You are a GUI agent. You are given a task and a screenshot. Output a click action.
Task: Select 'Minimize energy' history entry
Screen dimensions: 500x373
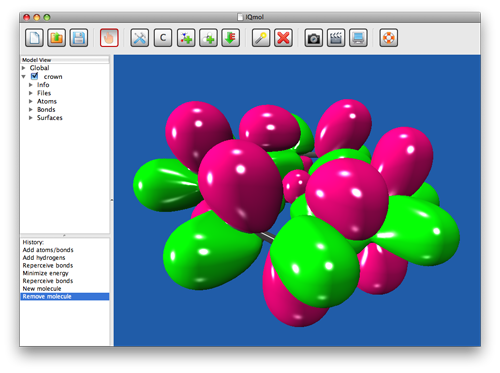tap(45, 273)
